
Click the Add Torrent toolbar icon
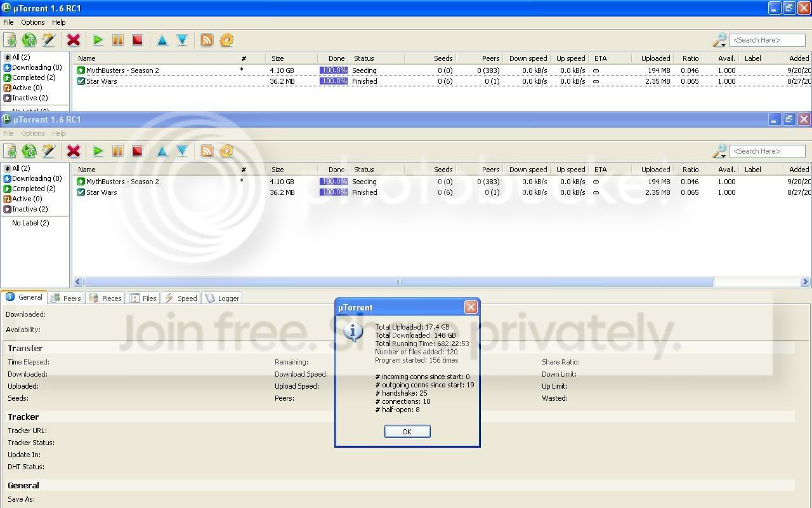point(10,151)
